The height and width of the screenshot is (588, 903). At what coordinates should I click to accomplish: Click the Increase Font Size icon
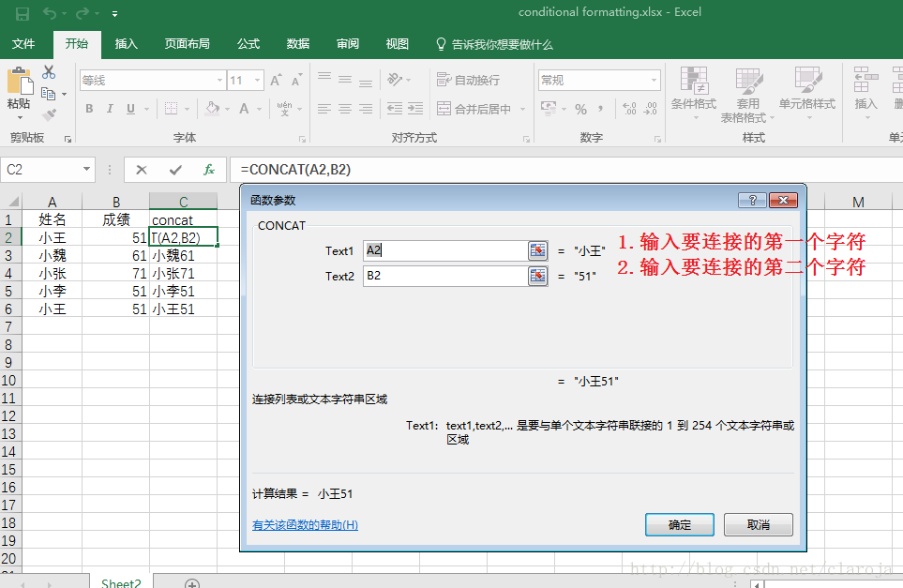276,80
